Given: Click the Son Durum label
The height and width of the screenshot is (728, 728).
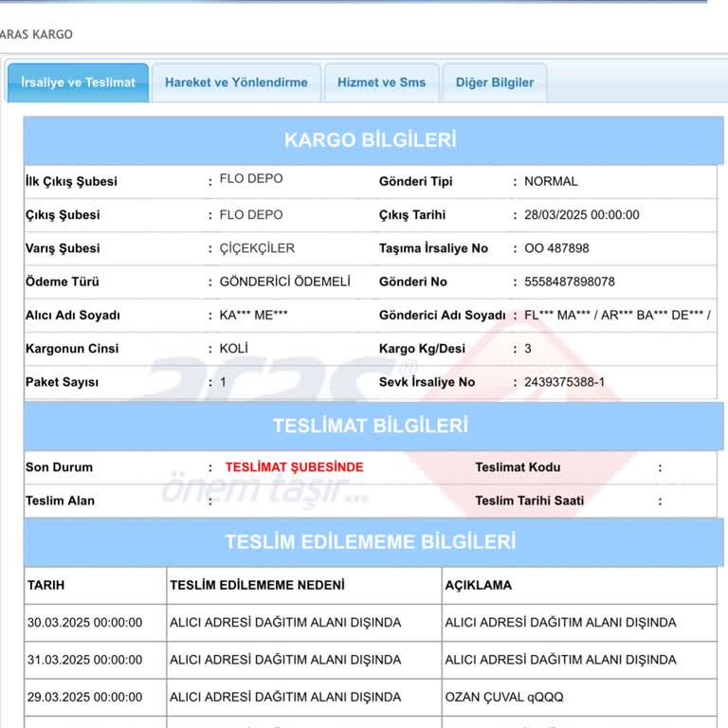Looking at the screenshot, I should tap(60, 467).
